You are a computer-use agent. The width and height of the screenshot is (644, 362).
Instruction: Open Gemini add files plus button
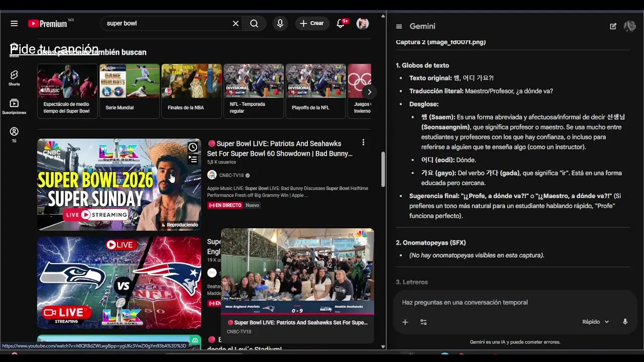point(405,322)
